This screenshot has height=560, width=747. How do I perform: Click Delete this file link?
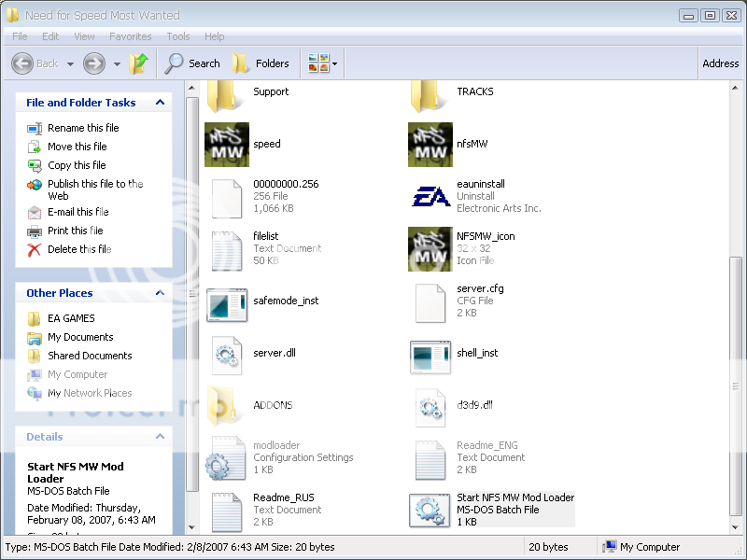pyautogui.click(x=79, y=249)
